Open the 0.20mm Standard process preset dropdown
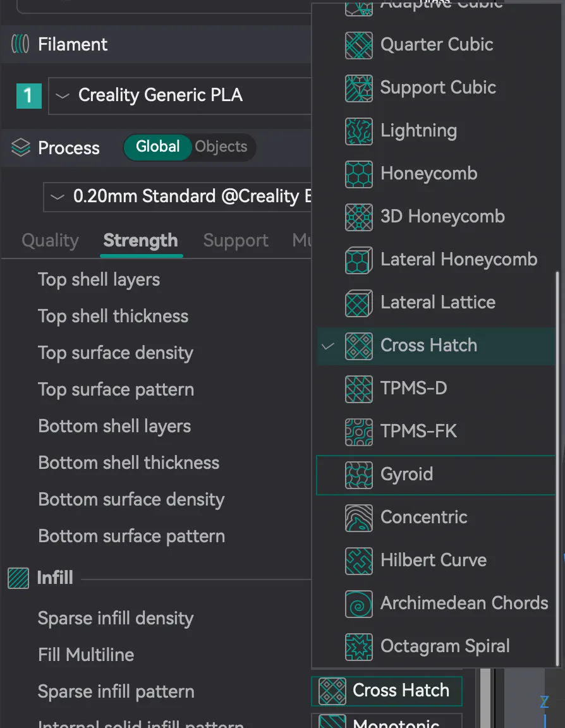The width and height of the screenshot is (565, 728). click(x=178, y=197)
